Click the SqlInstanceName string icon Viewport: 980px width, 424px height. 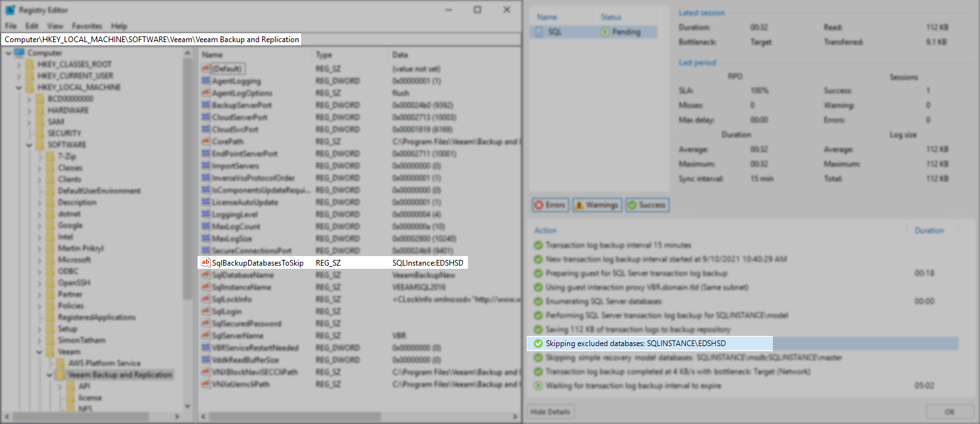click(x=206, y=287)
